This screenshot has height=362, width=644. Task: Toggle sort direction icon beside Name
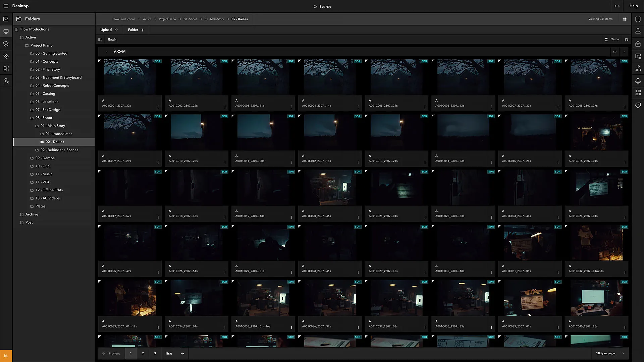pos(627,39)
